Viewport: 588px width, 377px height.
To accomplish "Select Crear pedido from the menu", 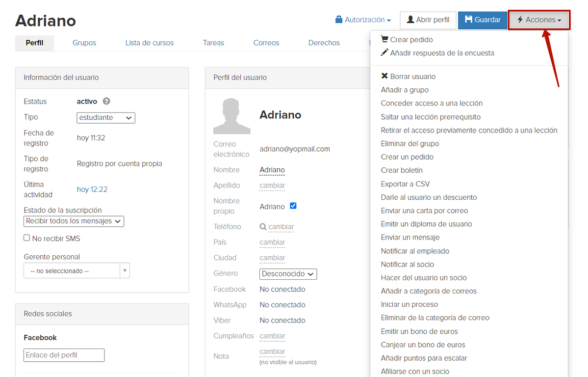I will 407,39.
